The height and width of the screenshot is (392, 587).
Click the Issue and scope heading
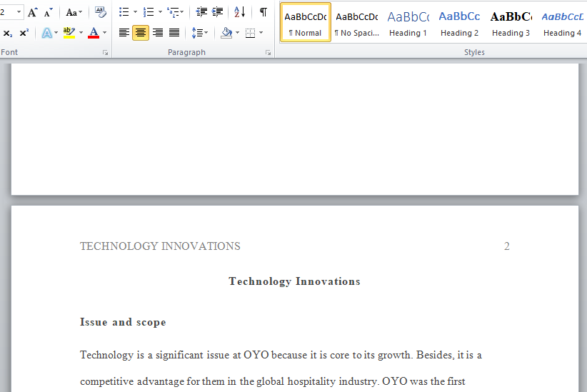click(x=123, y=322)
